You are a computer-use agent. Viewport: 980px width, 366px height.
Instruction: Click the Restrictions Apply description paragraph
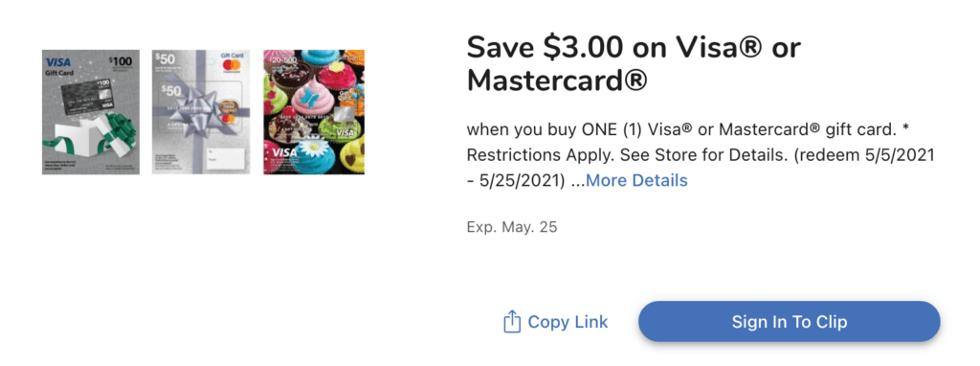[x=701, y=155]
